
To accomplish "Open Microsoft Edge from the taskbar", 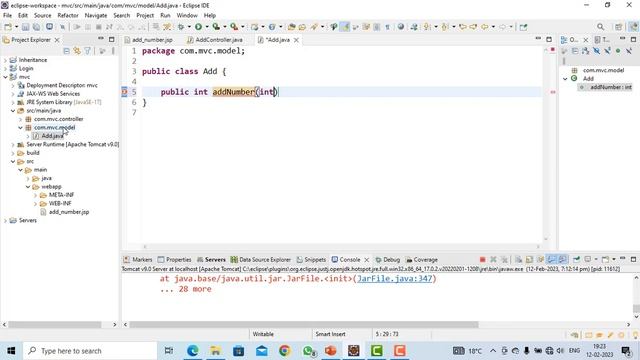I will (x=193, y=351).
